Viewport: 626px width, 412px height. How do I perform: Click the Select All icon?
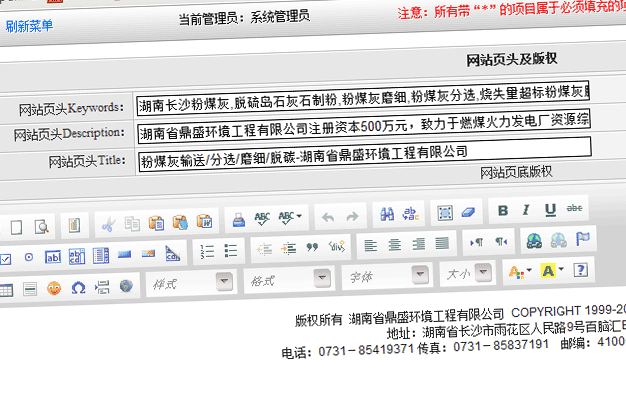445,212
